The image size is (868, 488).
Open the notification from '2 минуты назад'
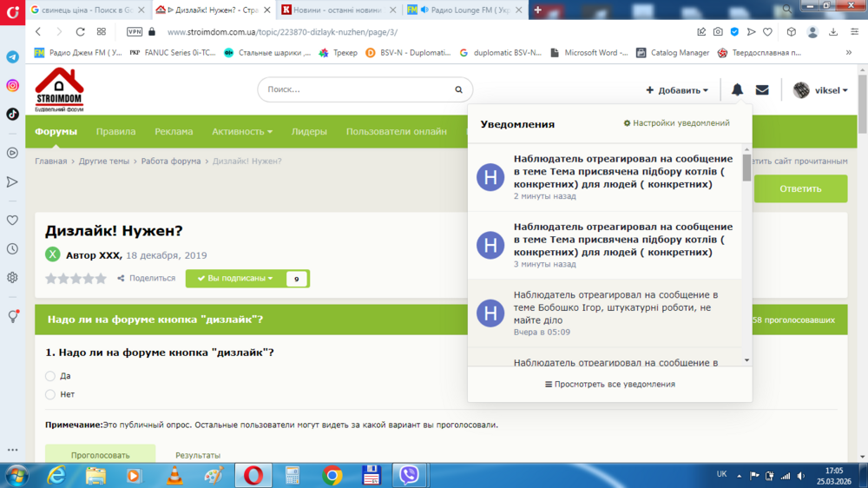604,177
